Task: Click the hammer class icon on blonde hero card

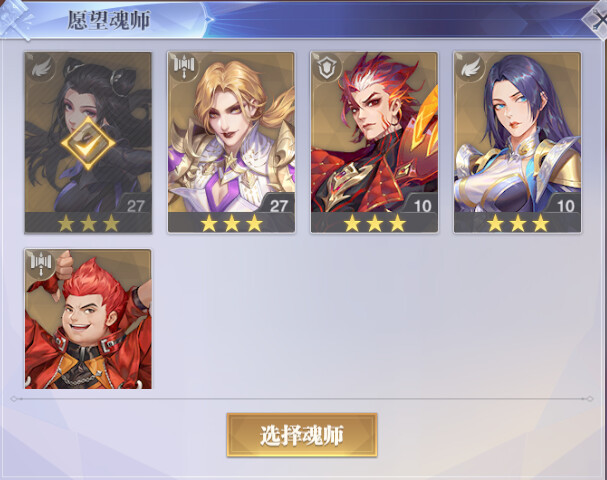Action: [x=183, y=67]
